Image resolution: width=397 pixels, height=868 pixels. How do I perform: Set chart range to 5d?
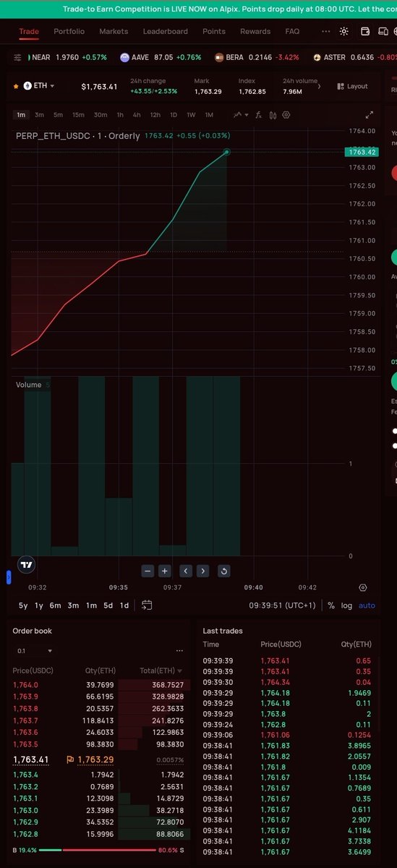point(108,605)
